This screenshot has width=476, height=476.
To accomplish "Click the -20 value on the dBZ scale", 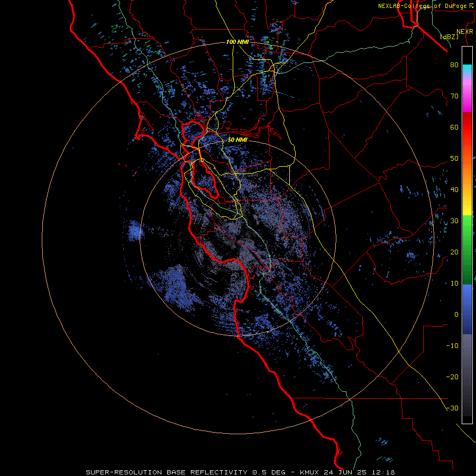I will tap(452, 377).
